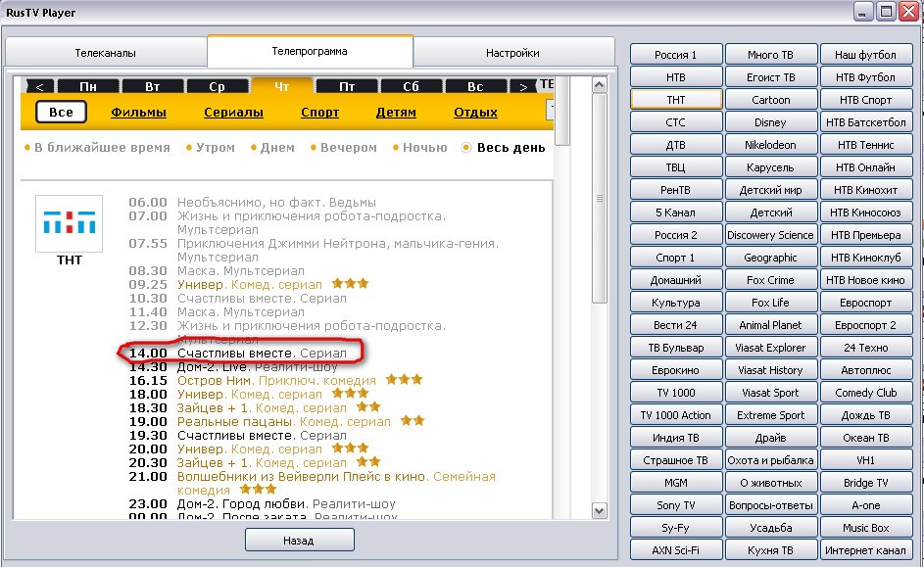Open the 'Телеканалы' tab
Image resolution: width=924 pixels, height=567 pixels.
click(106, 53)
